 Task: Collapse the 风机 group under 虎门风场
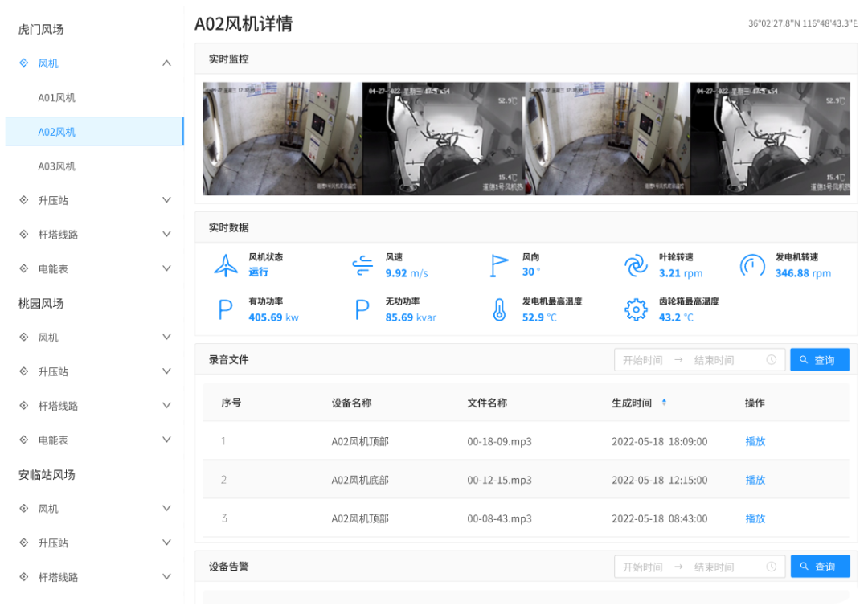[166, 63]
